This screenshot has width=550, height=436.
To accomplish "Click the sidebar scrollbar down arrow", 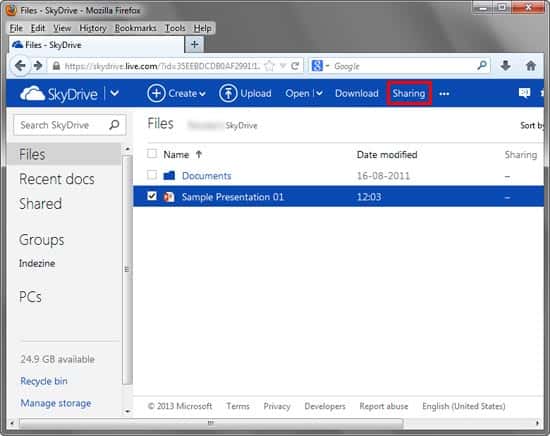I will pos(128,411).
